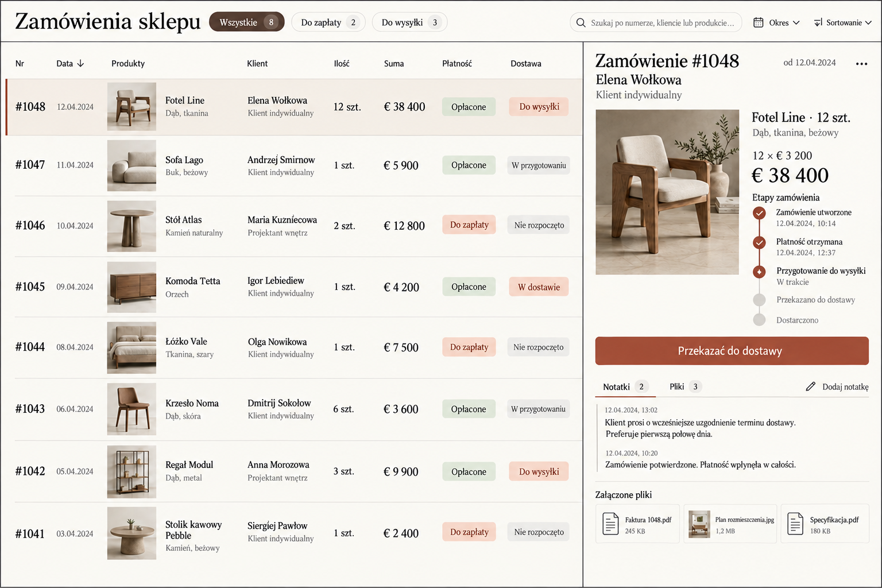This screenshot has height=588, width=882.
Task: Select order #1047 row number
Action: [30, 165]
